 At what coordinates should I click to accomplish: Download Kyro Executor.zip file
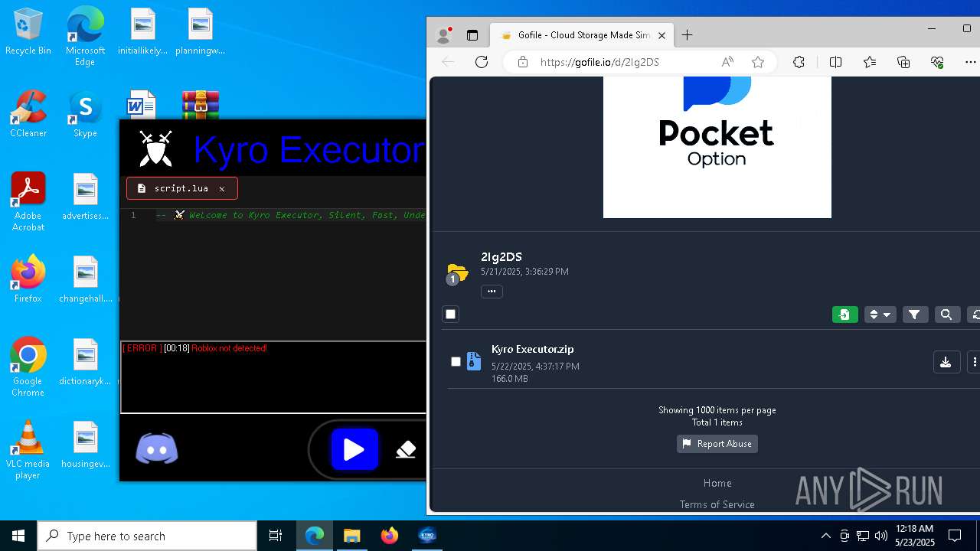click(946, 362)
